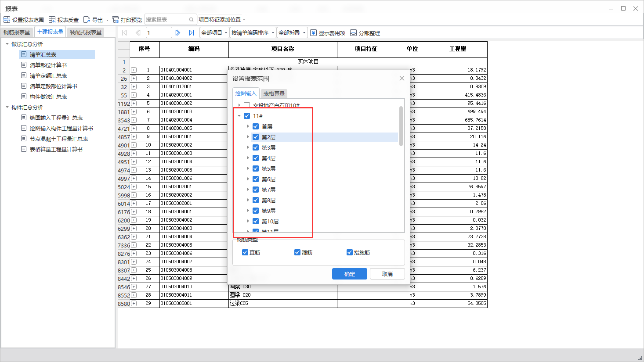
Task: Select the 表格算量 dialog tab
Action: (274, 93)
